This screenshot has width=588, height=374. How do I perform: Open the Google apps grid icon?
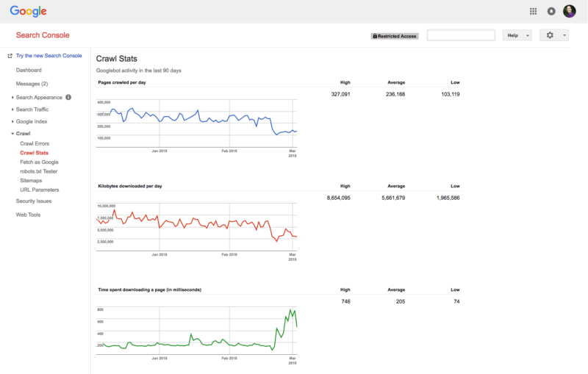pyautogui.click(x=533, y=11)
